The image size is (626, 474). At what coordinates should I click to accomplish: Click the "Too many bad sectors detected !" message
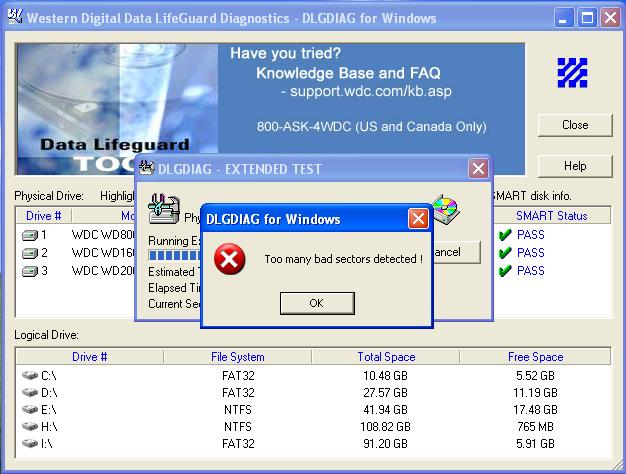344,259
